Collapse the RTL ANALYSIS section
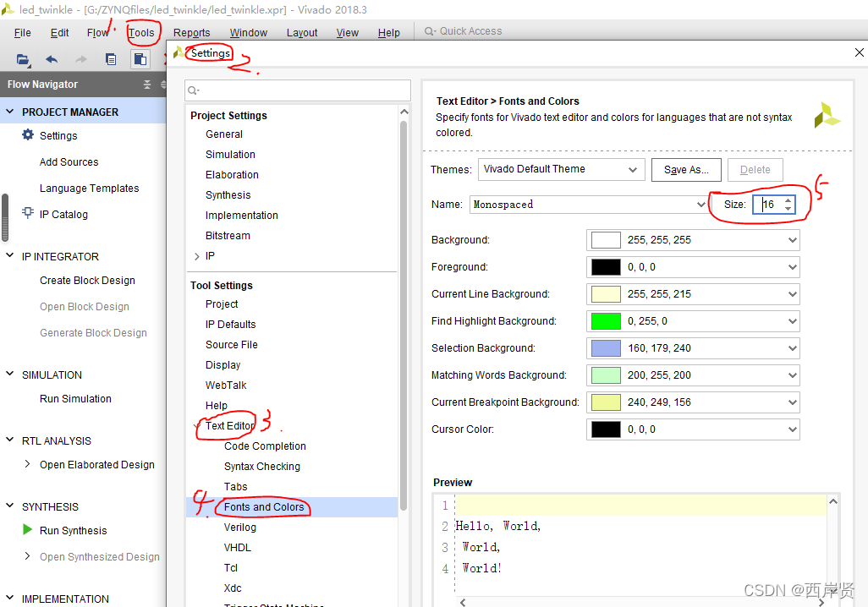The image size is (868, 607). click(9, 440)
